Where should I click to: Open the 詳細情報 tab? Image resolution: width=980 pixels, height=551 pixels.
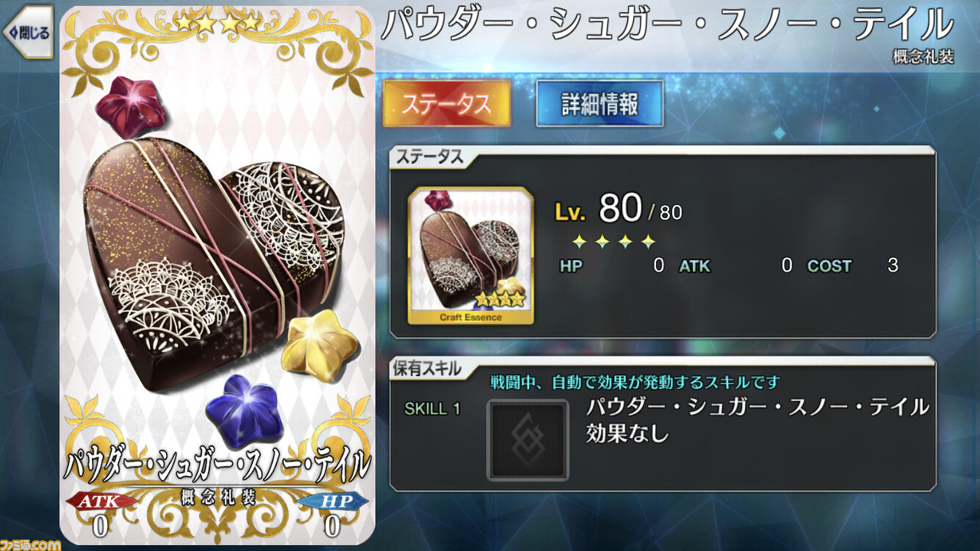point(599,103)
